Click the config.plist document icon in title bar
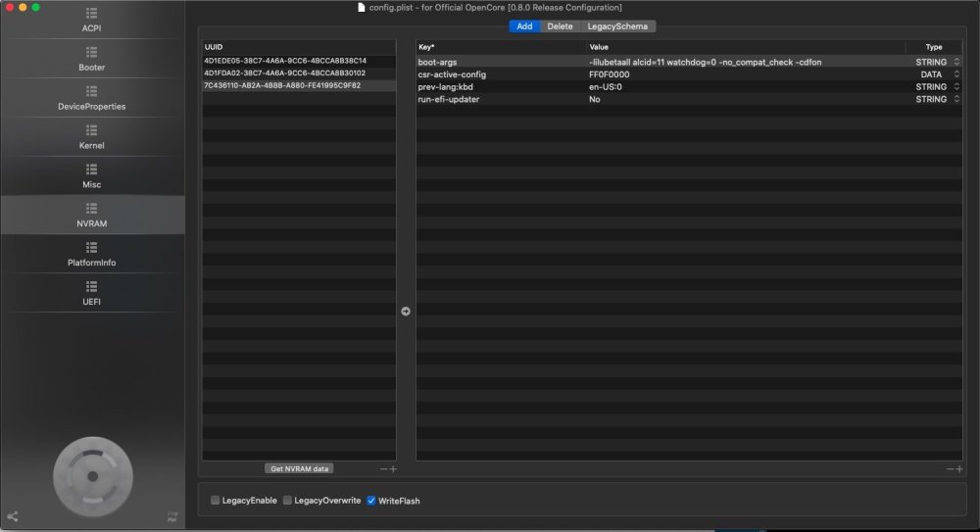The width and height of the screenshot is (980, 532). (x=362, y=8)
